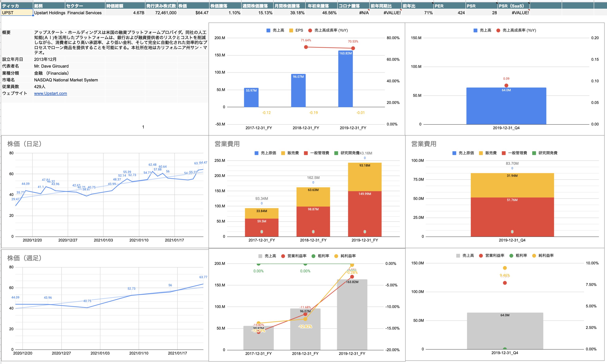607x364 pixels.
Task: Click the 概要 label cell
Action: (17, 42)
